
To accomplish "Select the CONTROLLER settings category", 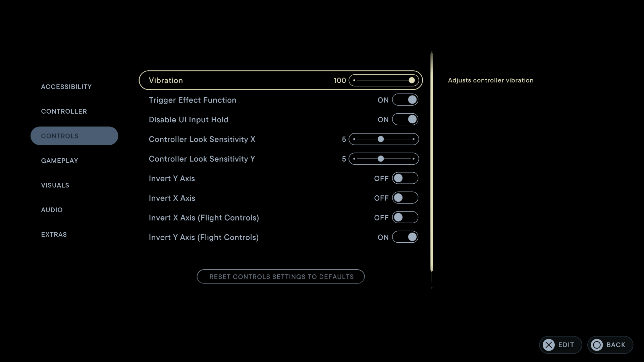I will (x=64, y=111).
